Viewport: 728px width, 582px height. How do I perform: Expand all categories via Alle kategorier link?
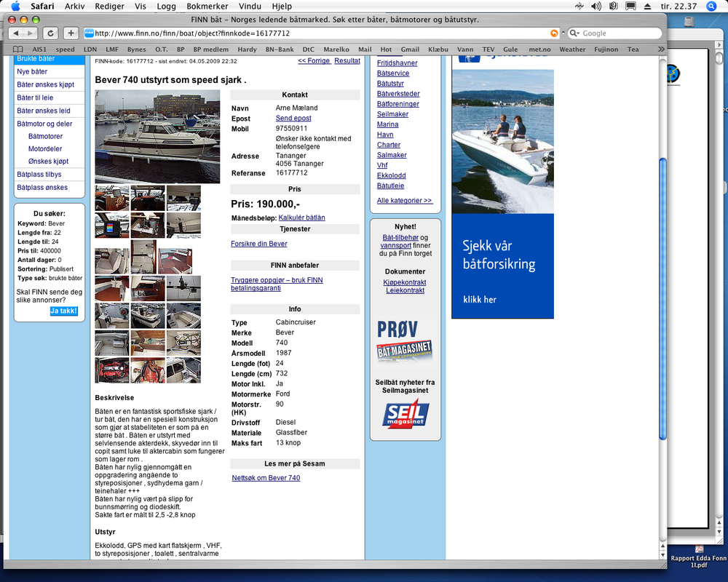(x=404, y=201)
